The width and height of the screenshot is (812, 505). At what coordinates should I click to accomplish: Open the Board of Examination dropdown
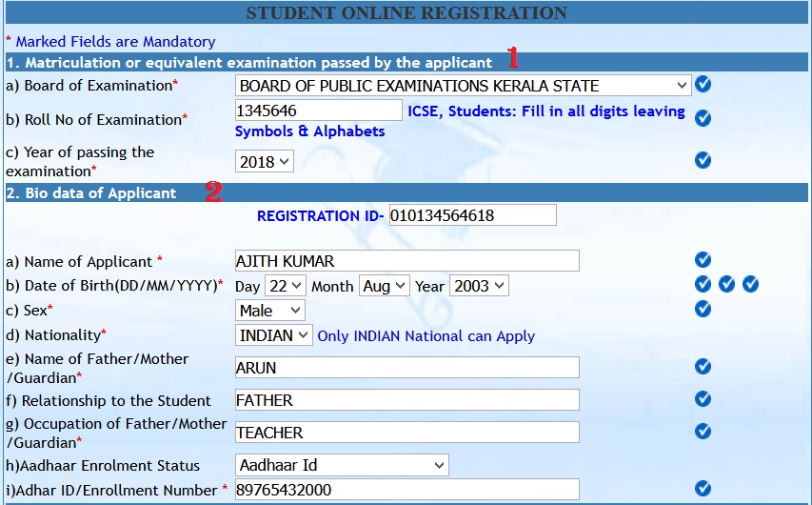pos(463,85)
